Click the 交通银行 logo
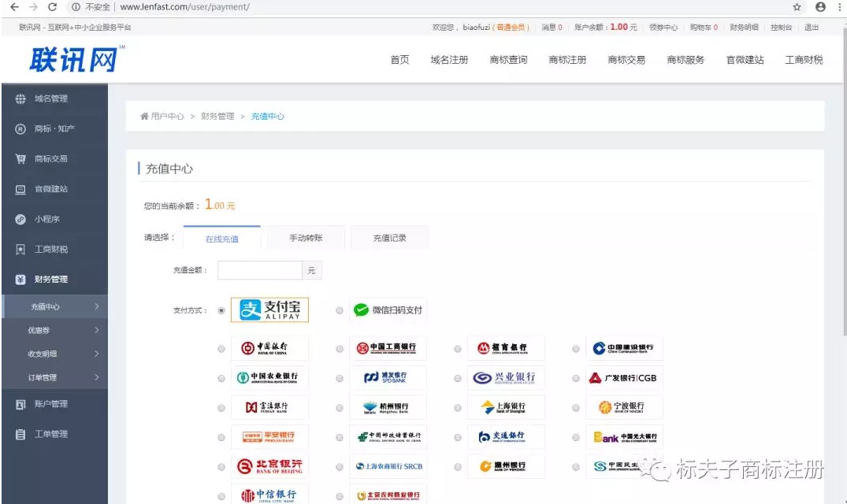The height and width of the screenshot is (504, 847). tap(506, 436)
